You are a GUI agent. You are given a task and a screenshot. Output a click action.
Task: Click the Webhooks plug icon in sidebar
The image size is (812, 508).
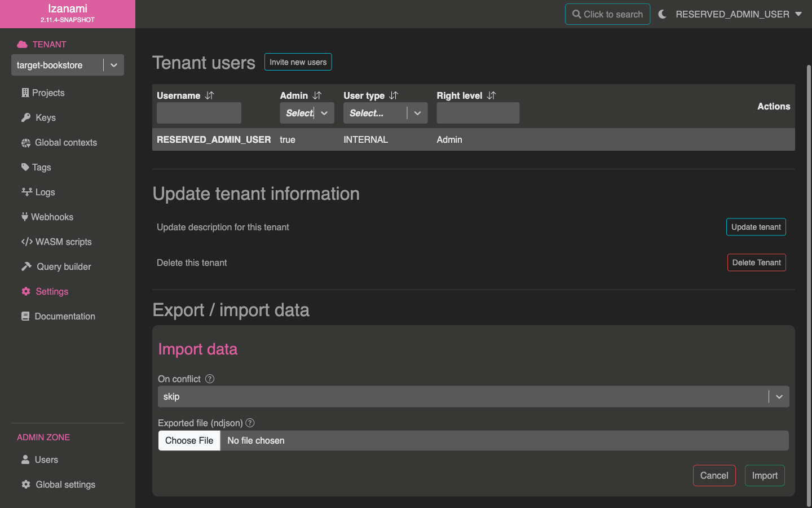tap(25, 217)
